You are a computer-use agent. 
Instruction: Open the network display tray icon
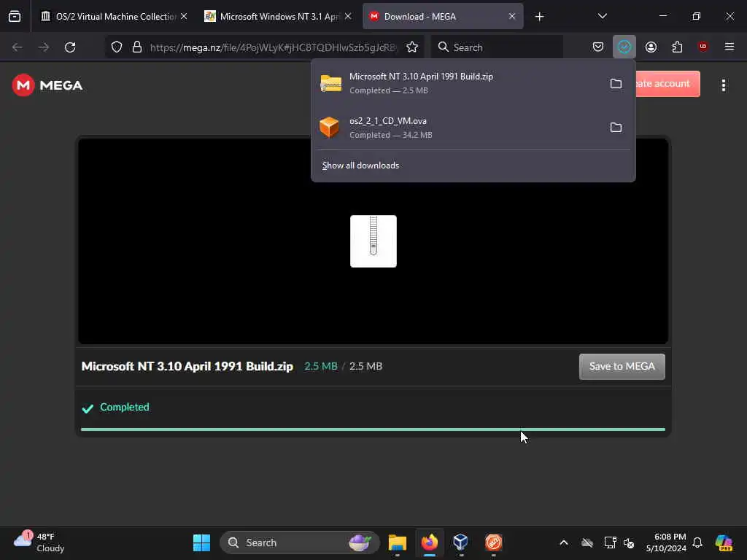(610, 542)
